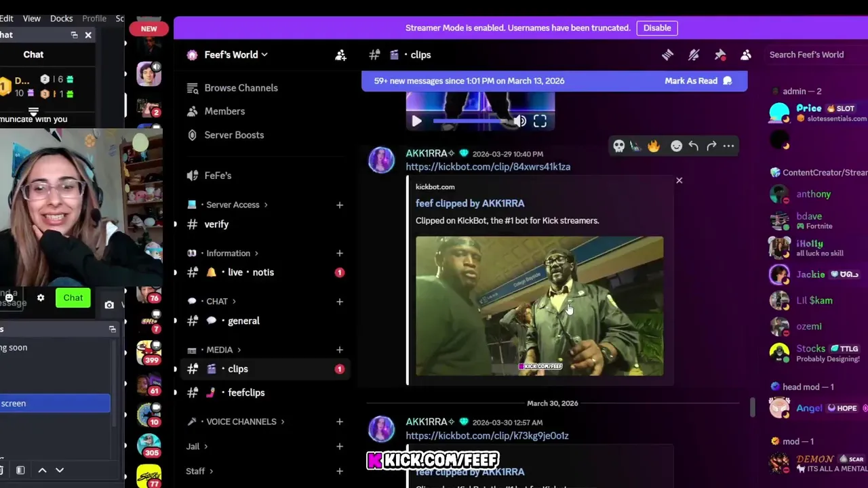Open the FeFe's sidebar entry
The height and width of the screenshot is (488, 868).
pos(264,176)
